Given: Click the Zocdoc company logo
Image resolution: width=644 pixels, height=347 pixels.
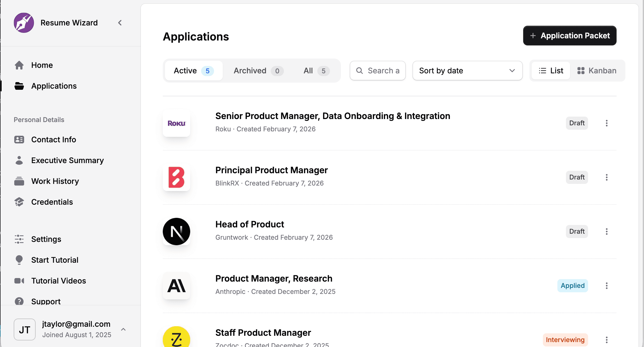Looking at the screenshot, I should (176, 337).
